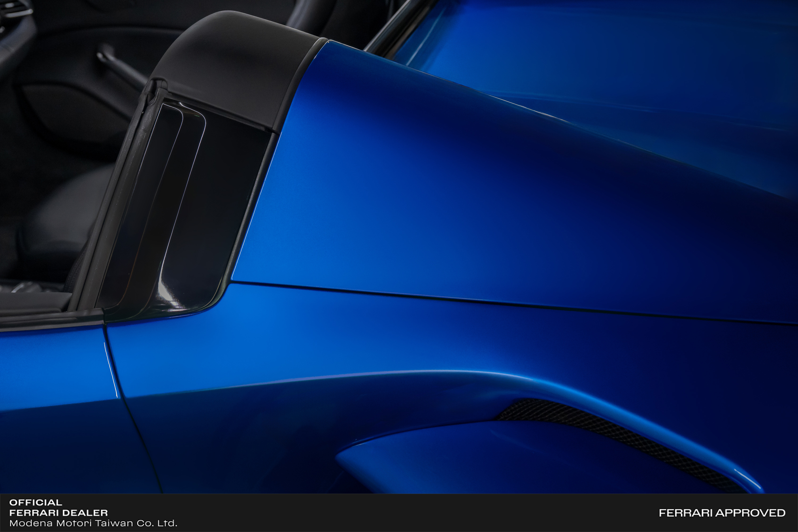Click the FERRARI DEALER label
The height and width of the screenshot is (532, 798).
(58, 513)
